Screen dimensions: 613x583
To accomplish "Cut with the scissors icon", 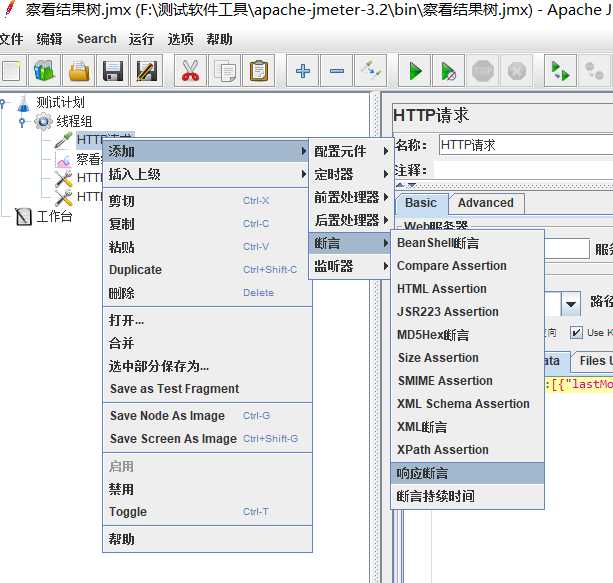I will click(x=190, y=71).
